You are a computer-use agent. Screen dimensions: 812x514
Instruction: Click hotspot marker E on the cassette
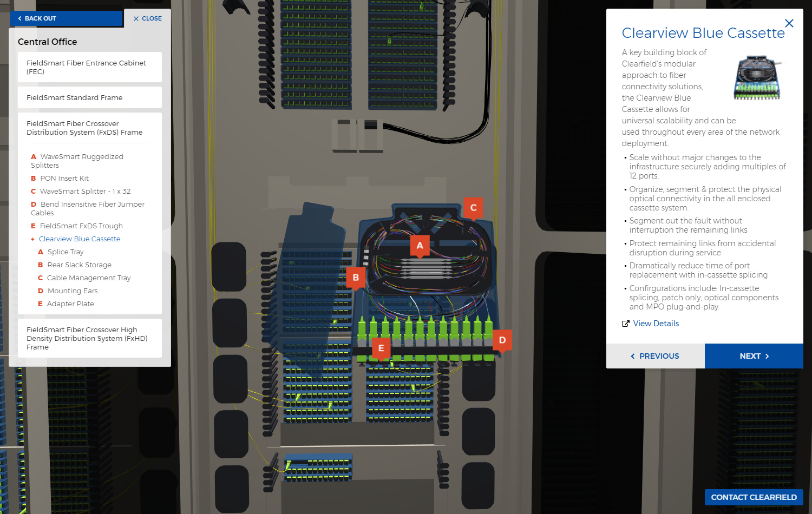(381, 348)
